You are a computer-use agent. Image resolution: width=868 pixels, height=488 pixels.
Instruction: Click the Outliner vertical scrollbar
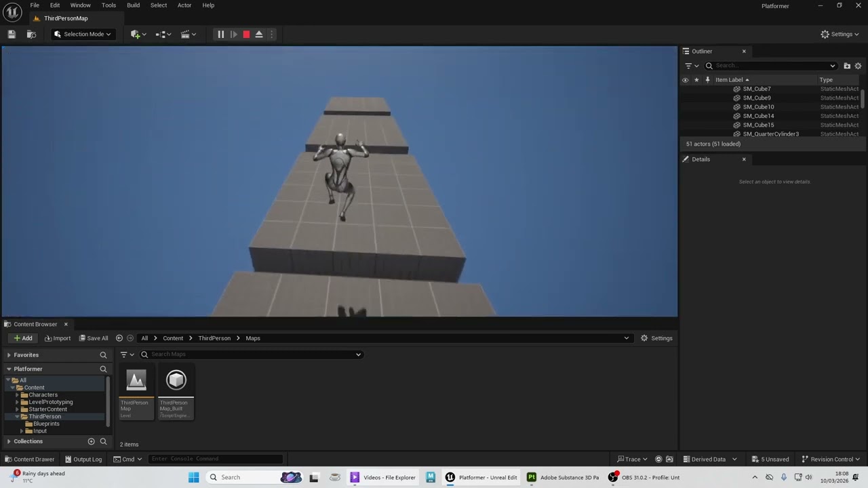[x=863, y=99]
